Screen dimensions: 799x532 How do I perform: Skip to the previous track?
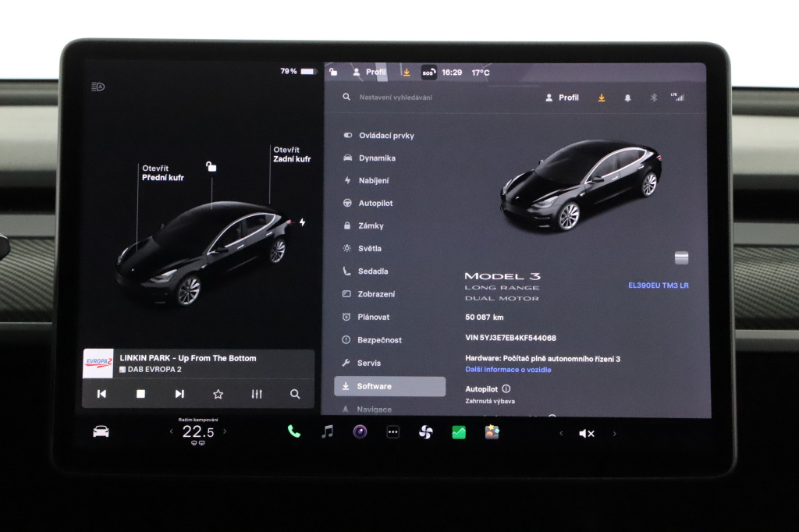coord(101,394)
